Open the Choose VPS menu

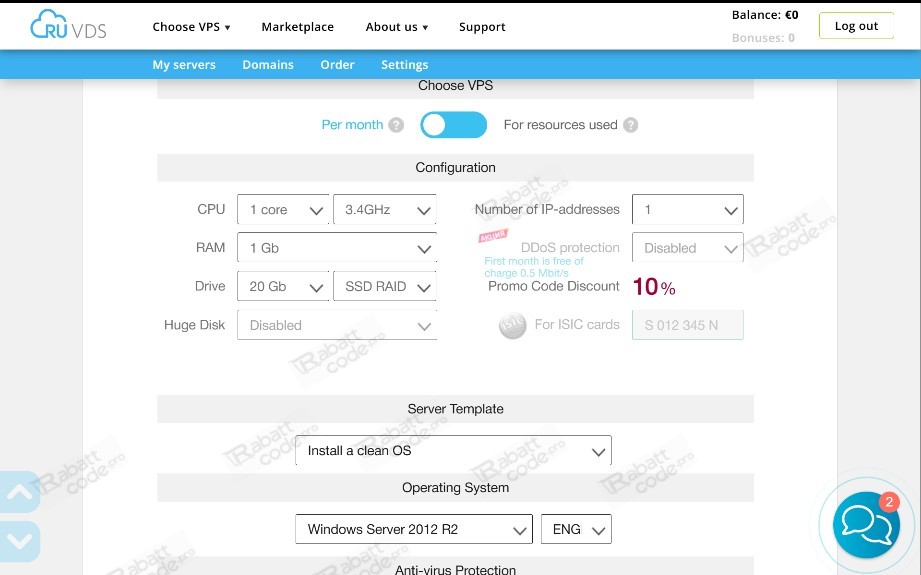[x=191, y=27]
